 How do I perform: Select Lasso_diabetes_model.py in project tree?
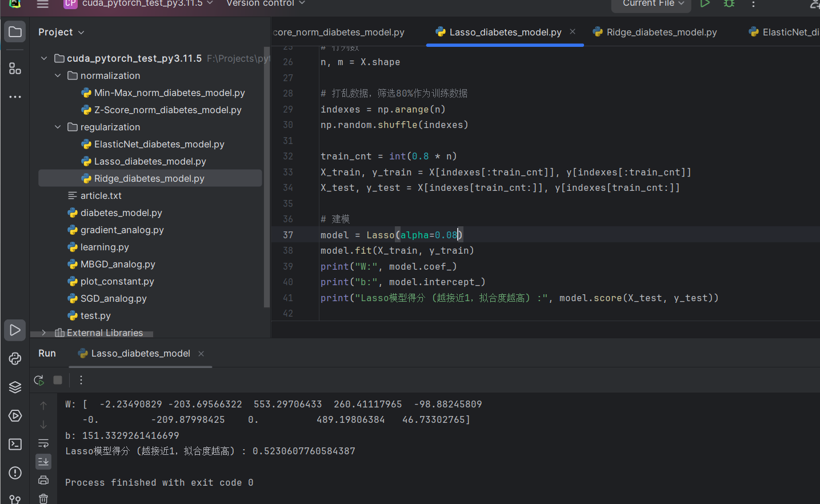tap(144, 161)
